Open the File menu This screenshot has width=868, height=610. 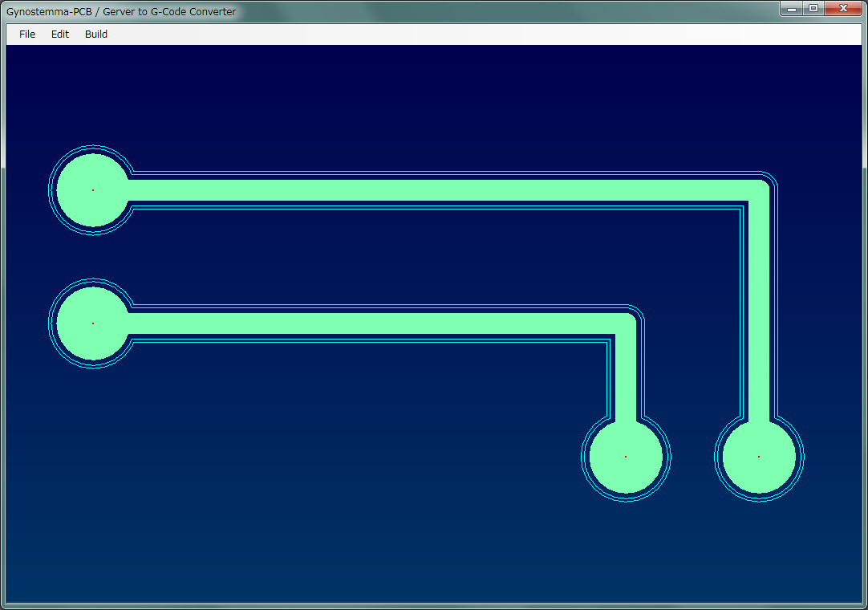click(x=27, y=35)
